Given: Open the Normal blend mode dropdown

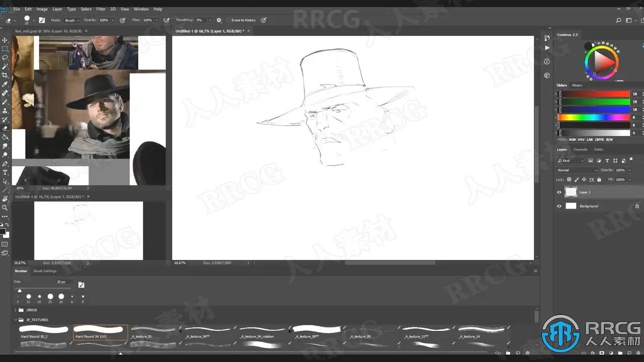Looking at the screenshot, I should (577, 170).
